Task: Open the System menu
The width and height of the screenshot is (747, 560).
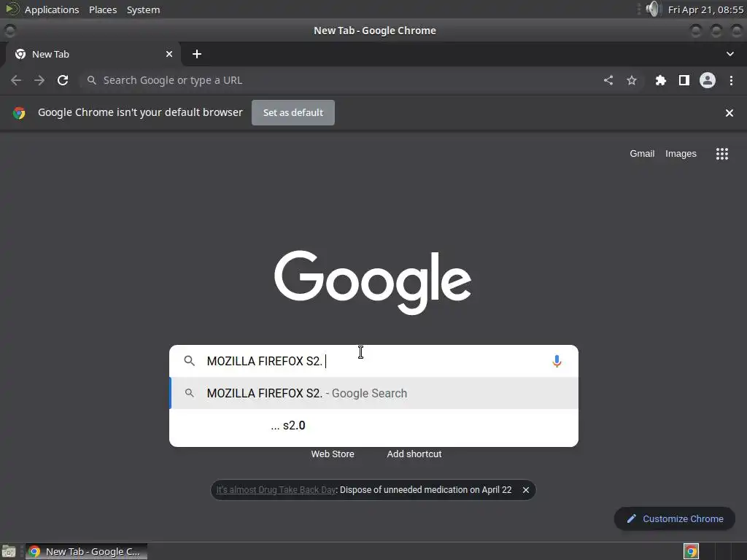Action: coord(143,9)
